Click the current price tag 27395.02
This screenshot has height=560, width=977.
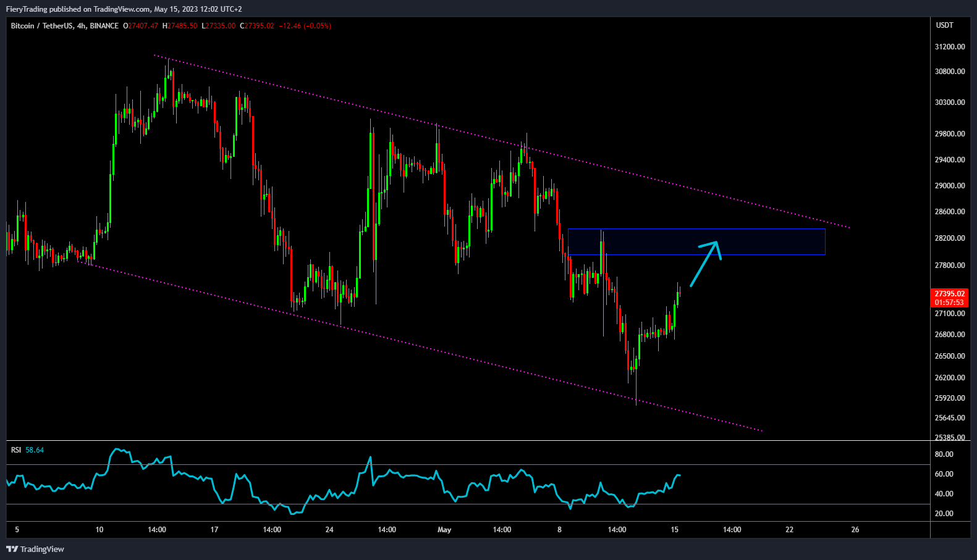click(950, 294)
